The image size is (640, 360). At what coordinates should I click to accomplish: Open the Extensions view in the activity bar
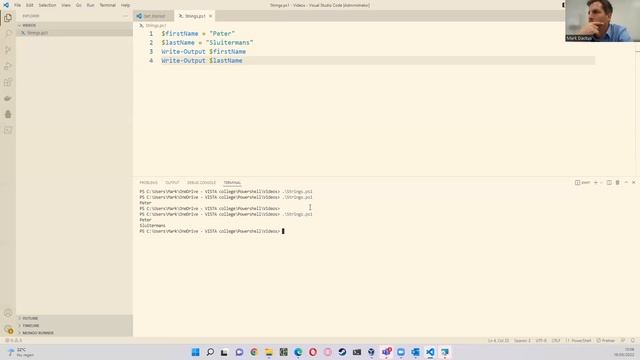coord(8,82)
